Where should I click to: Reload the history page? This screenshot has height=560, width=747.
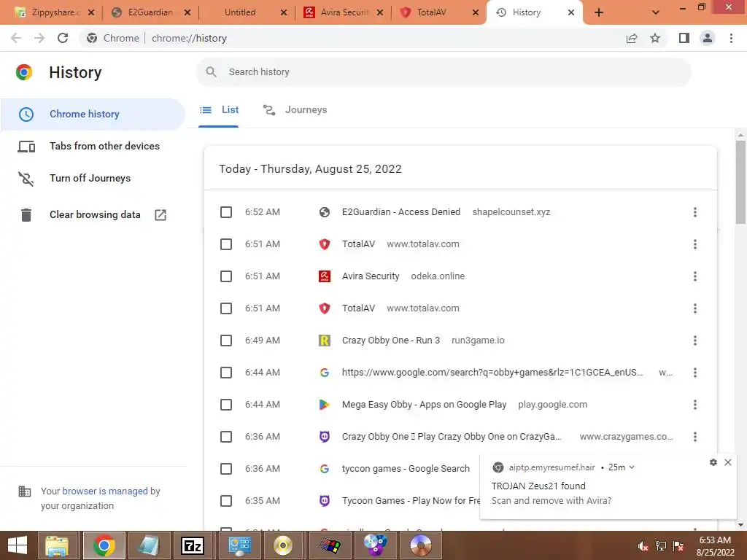coord(63,38)
